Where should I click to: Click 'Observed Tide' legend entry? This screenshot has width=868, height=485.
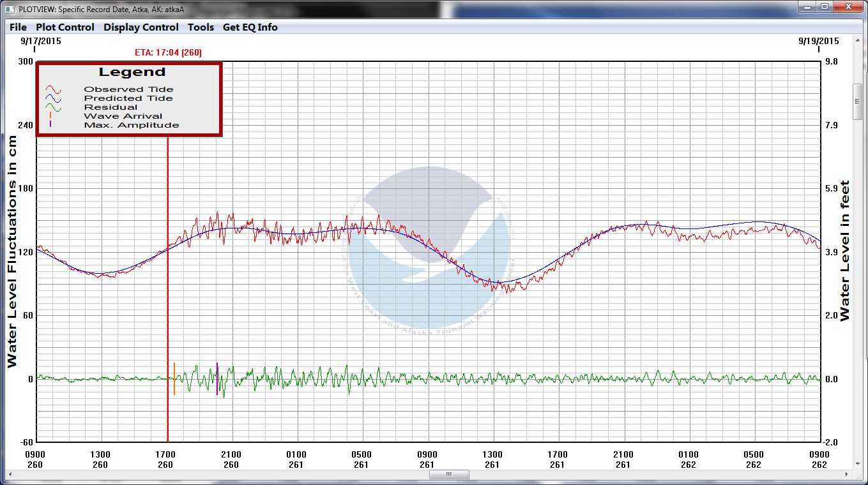click(x=128, y=89)
